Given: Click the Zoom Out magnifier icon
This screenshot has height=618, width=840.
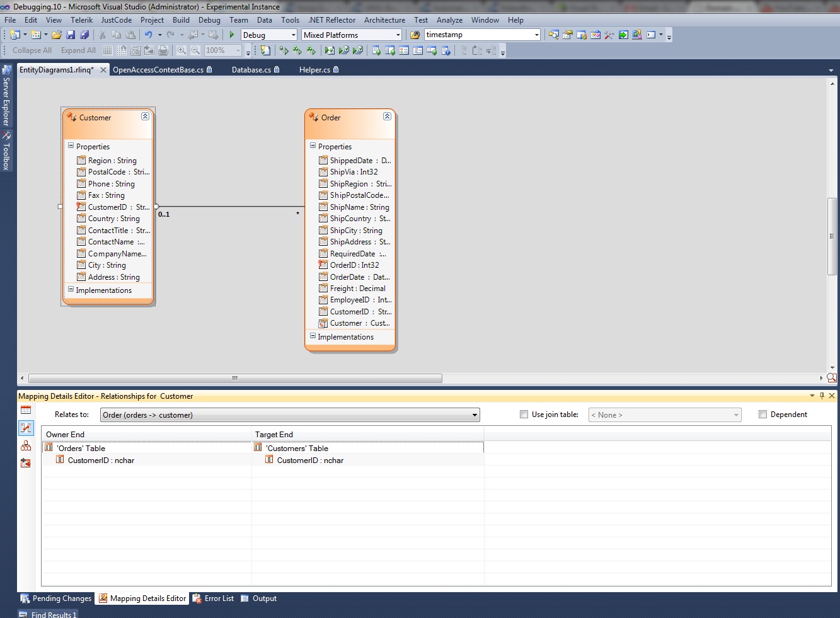Looking at the screenshot, I should coord(195,50).
